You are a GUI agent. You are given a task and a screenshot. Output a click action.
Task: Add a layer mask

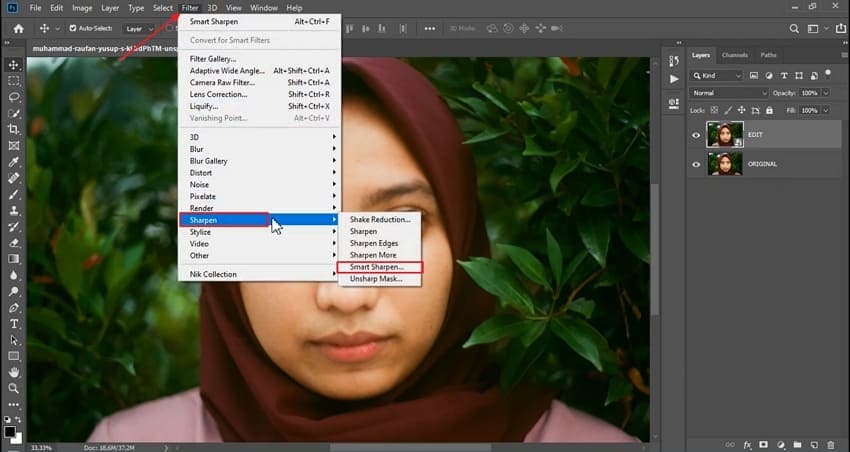[764, 445]
